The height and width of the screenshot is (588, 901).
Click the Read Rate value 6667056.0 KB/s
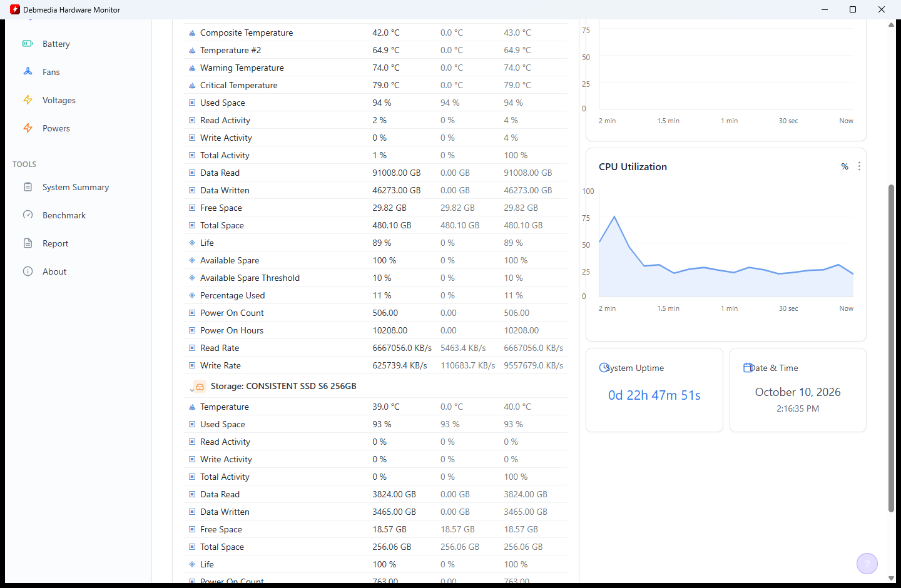[402, 348]
